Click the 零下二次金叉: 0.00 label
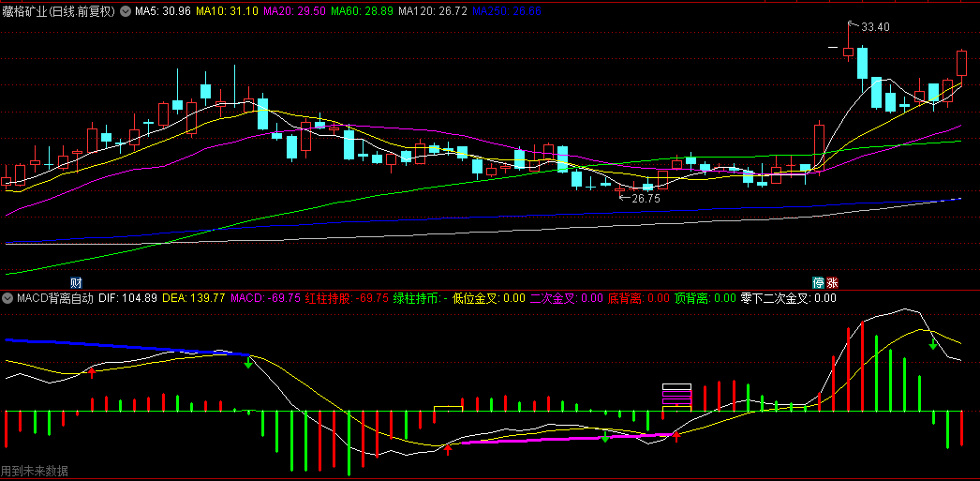980x481 pixels. coord(789,298)
